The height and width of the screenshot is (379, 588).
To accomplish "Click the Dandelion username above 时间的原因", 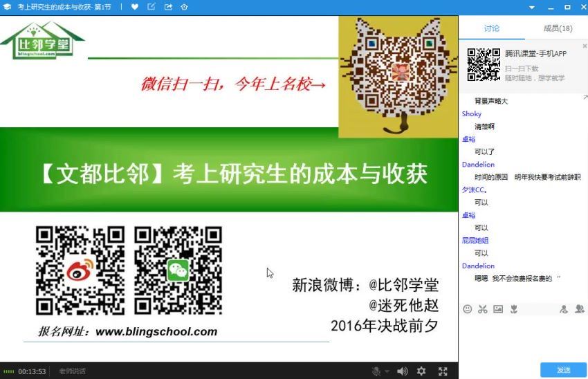I will pyautogui.click(x=478, y=164).
